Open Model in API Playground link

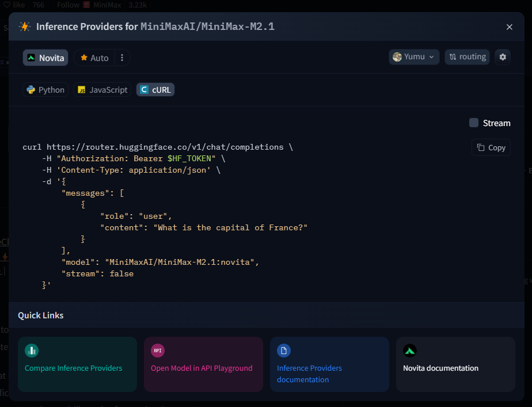(202, 368)
